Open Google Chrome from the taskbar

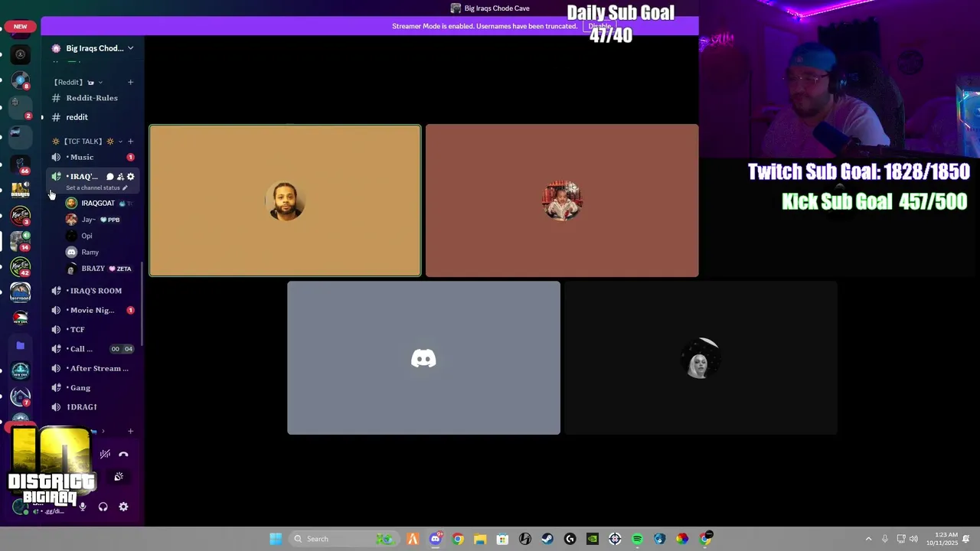tap(458, 539)
